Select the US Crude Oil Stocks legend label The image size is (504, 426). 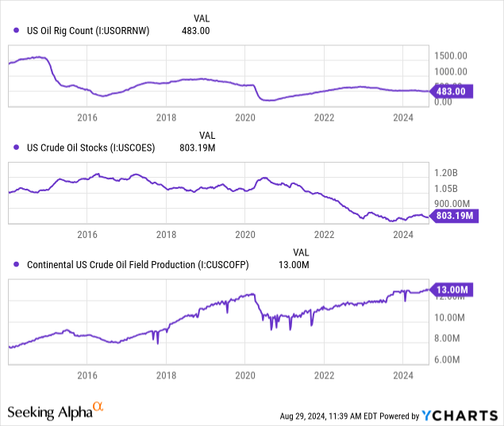pyautogui.click(x=90, y=147)
